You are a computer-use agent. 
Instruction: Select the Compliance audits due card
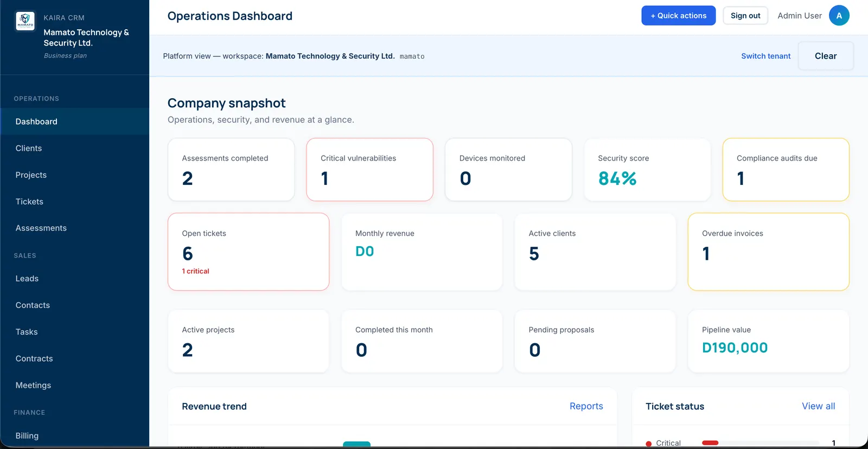(786, 170)
